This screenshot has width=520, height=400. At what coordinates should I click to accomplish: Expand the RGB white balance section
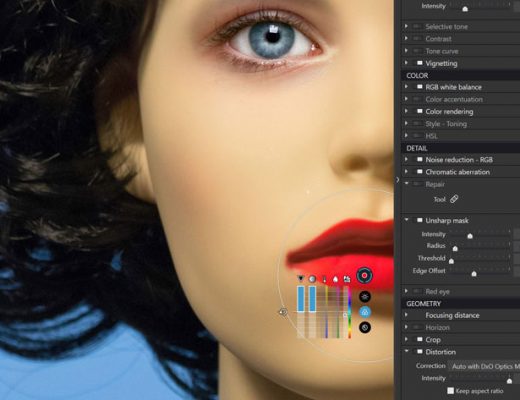(406, 87)
